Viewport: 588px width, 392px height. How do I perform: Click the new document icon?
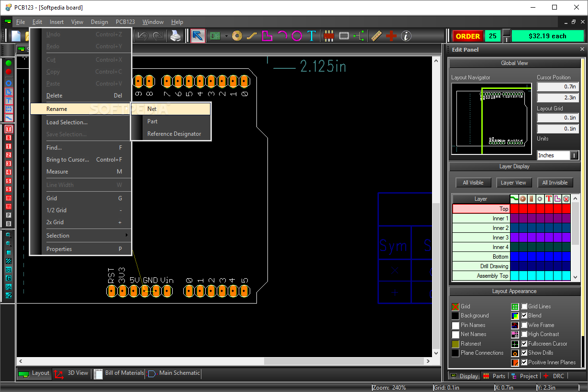(17, 36)
